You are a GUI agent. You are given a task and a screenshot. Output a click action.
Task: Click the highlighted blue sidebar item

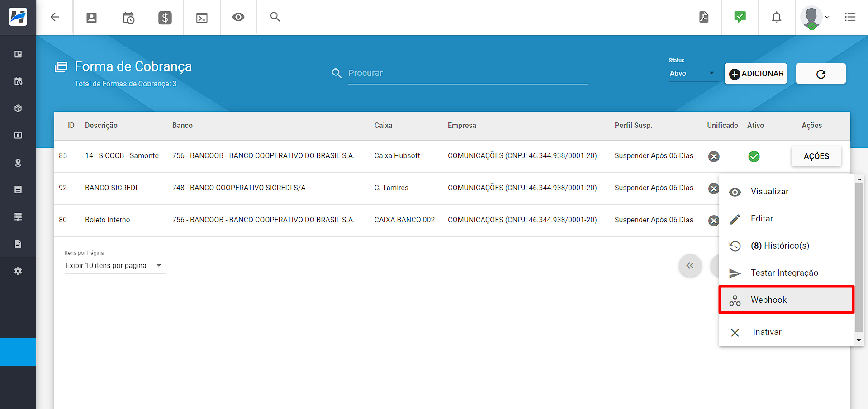[x=18, y=352]
